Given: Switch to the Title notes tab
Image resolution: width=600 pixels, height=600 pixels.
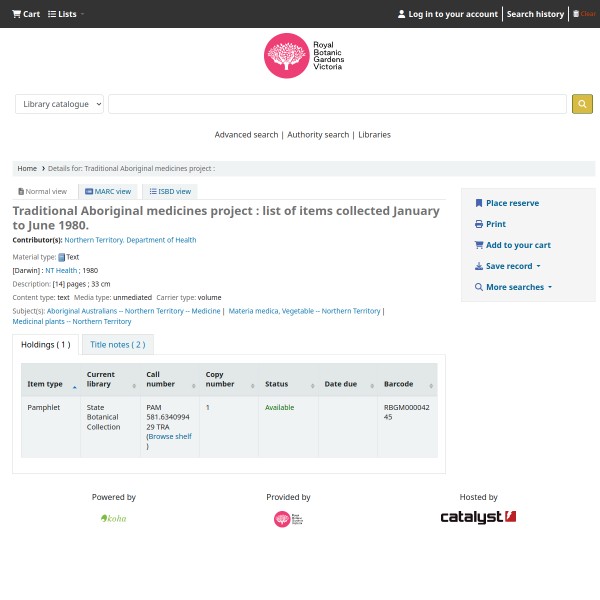Looking at the screenshot, I should [117, 345].
